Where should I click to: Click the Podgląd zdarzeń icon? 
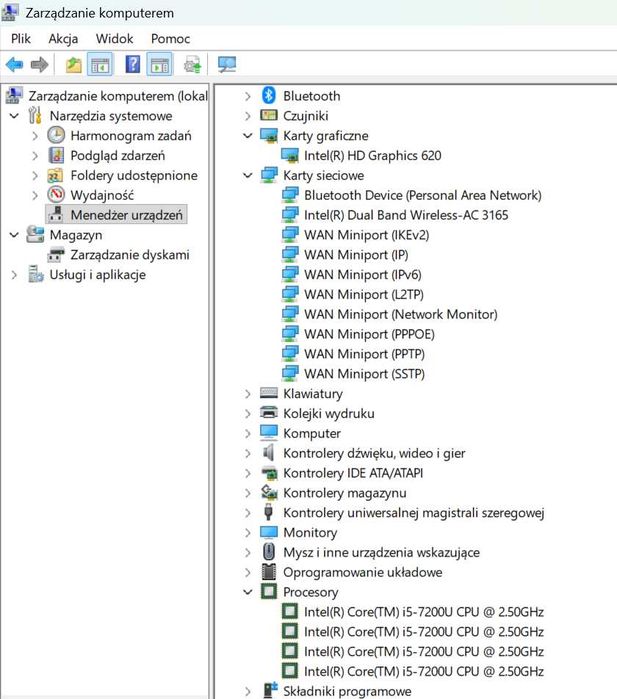(56, 155)
